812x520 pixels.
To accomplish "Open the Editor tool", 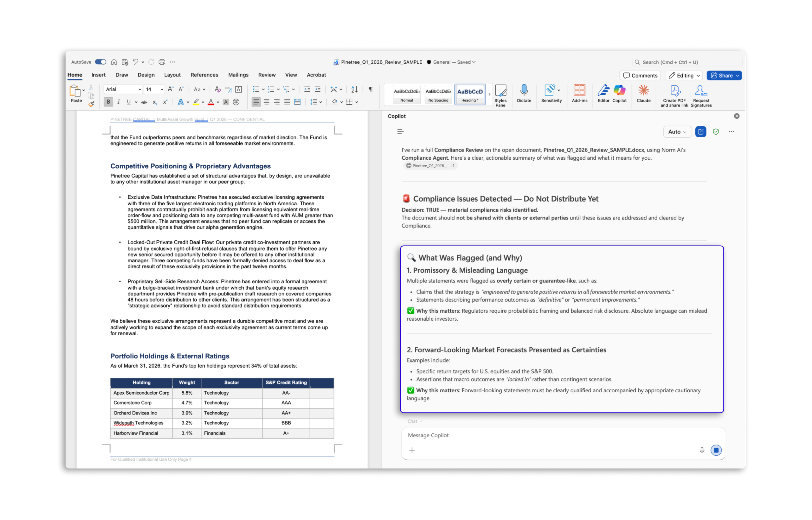I will (603, 94).
